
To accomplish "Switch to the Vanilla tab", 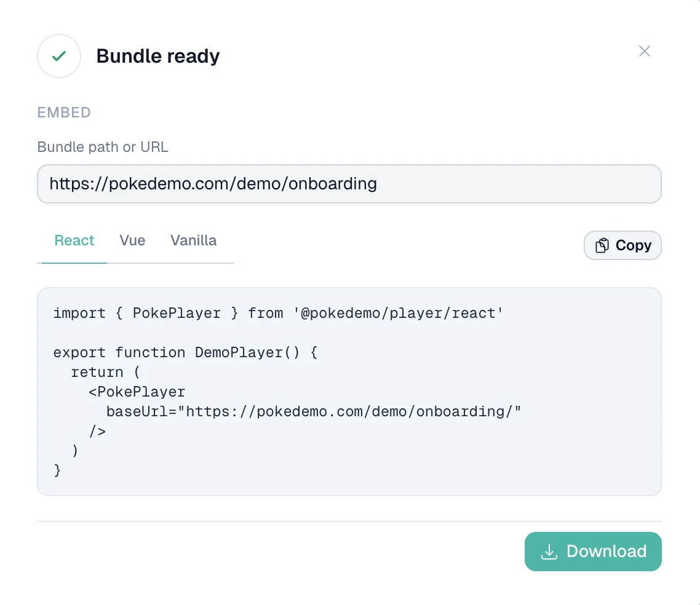I will 193,240.
